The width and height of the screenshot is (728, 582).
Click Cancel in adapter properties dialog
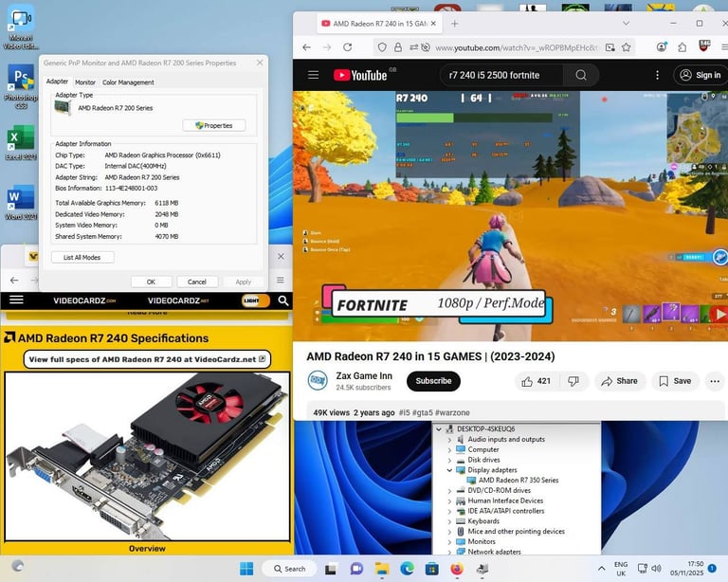pyautogui.click(x=197, y=282)
